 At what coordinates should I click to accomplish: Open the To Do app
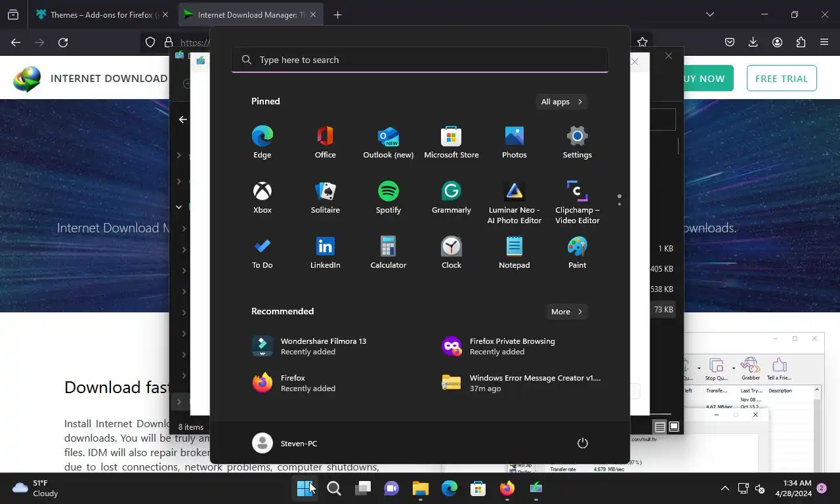[x=262, y=253]
